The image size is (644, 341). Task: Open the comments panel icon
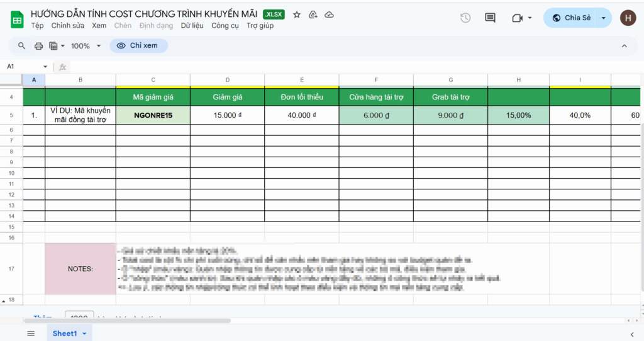tap(490, 18)
